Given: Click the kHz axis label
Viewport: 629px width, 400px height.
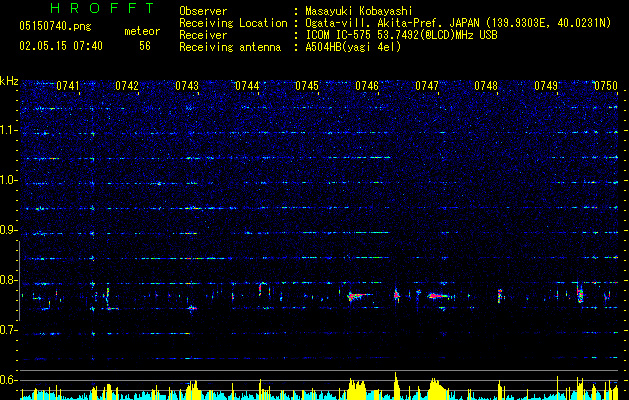Looking at the screenshot, I should click(9, 81).
